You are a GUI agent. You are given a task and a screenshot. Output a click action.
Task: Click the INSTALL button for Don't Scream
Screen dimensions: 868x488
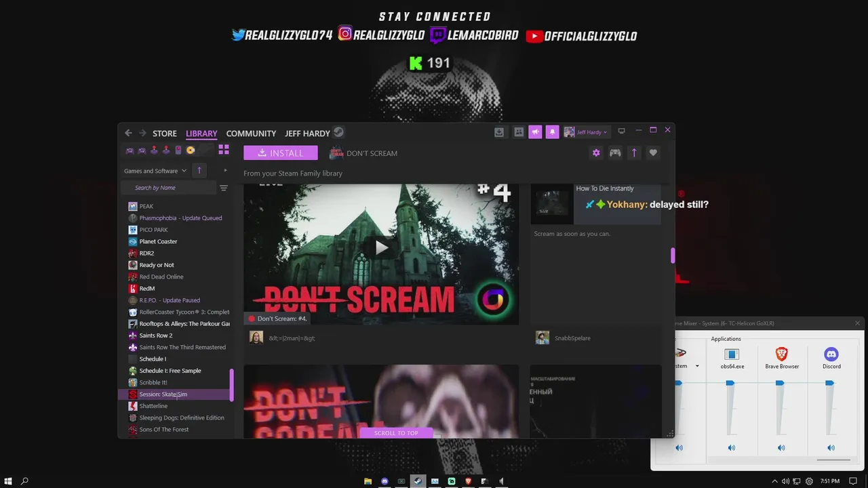[281, 153]
